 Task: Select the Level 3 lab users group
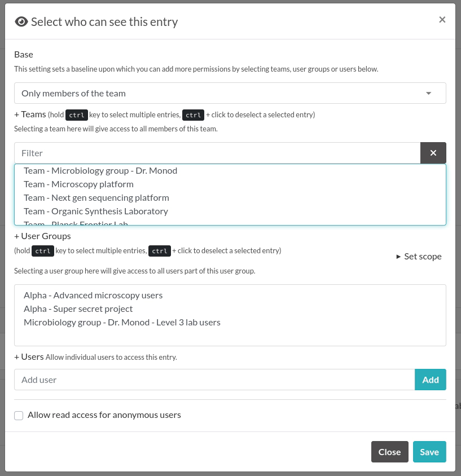[122, 322]
